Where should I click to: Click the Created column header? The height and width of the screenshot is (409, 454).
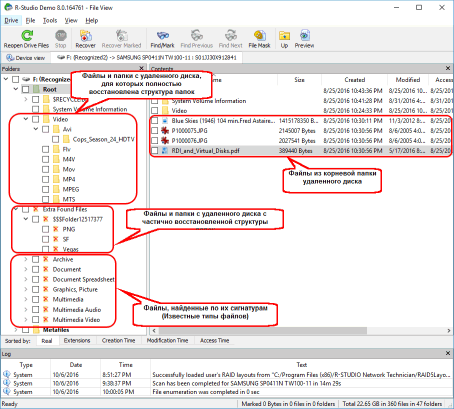(354, 80)
